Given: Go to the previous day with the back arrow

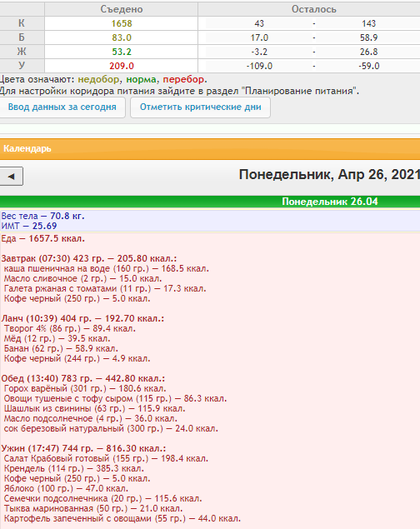Looking at the screenshot, I should point(11,176).
